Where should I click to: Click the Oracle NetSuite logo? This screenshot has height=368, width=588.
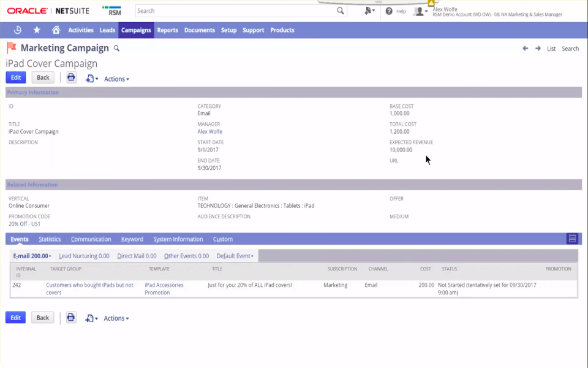[x=48, y=11]
